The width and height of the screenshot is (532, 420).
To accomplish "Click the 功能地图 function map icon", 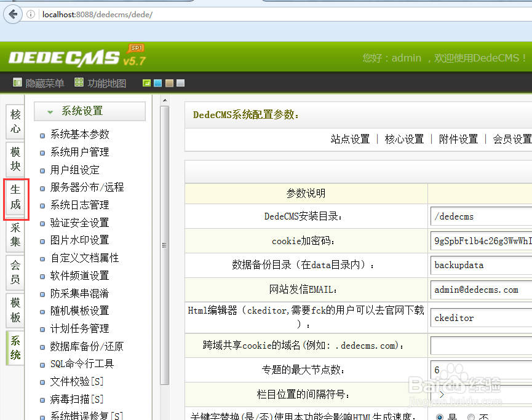I will click(x=79, y=82).
